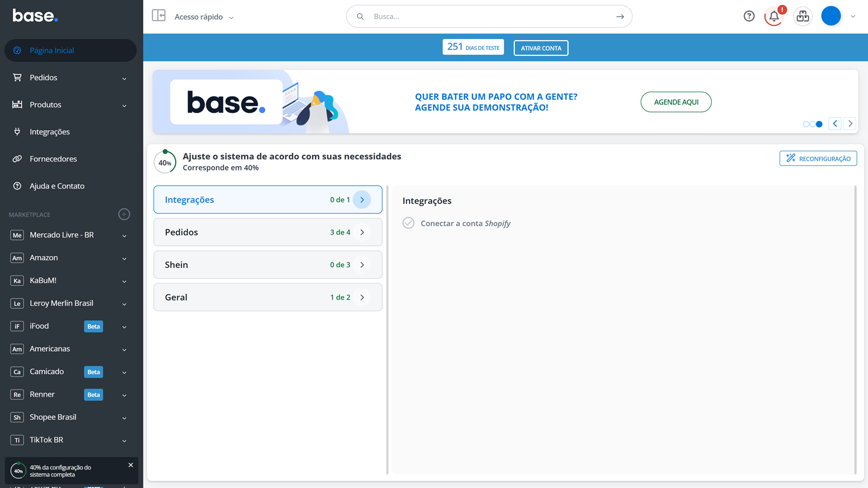Click the 40% progress circle indicator
The height and width of the screenshot is (488, 868).
[x=165, y=162]
